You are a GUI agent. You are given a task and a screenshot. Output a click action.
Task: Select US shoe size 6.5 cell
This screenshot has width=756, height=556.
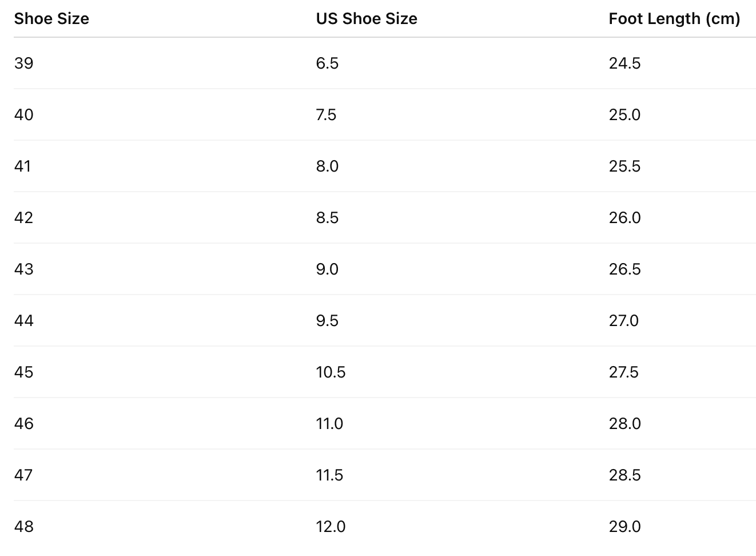coord(327,63)
